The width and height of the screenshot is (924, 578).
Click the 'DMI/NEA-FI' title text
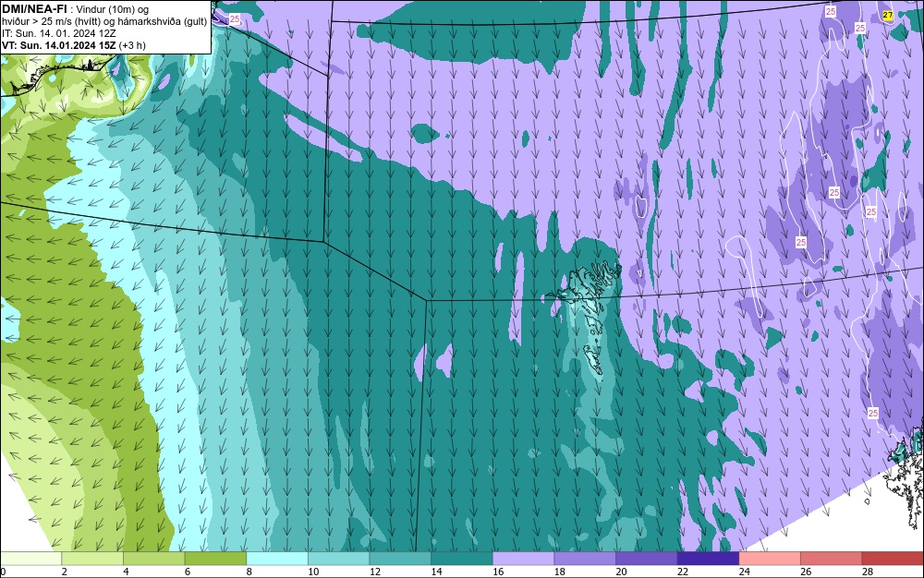[34, 9]
